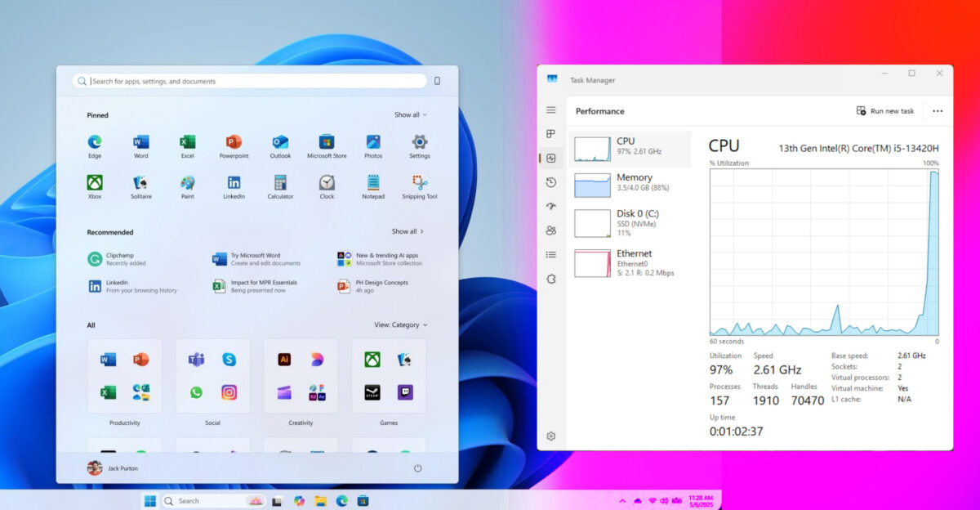The width and height of the screenshot is (980, 510).
Task: Open recommended LinkedIn browsing history item
Action: pos(133,286)
